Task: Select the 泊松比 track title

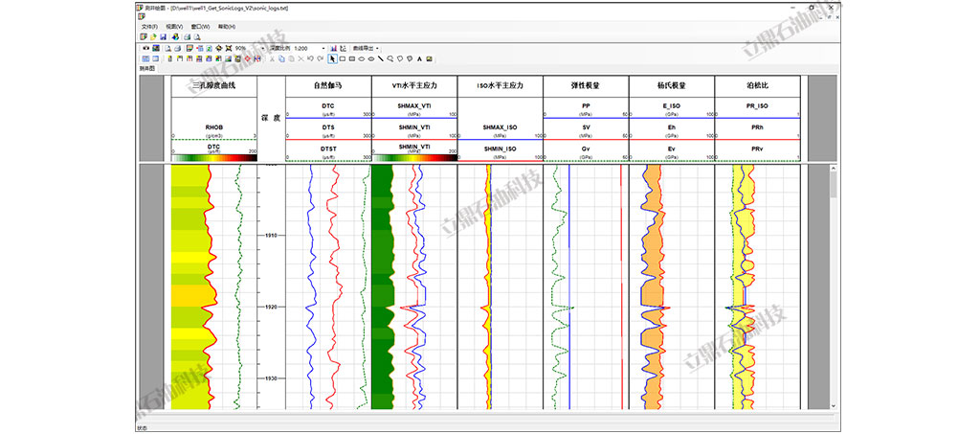Action: pyautogui.click(x=758, y=84)
